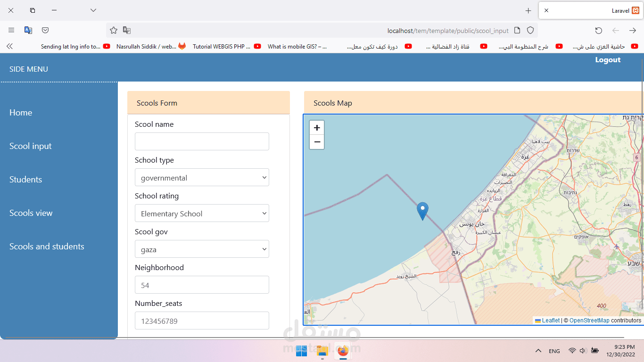Image resolution: width=644 pixels, height=362 pixels.
Task: Select the Laravel browser tab
Action: 591,10
